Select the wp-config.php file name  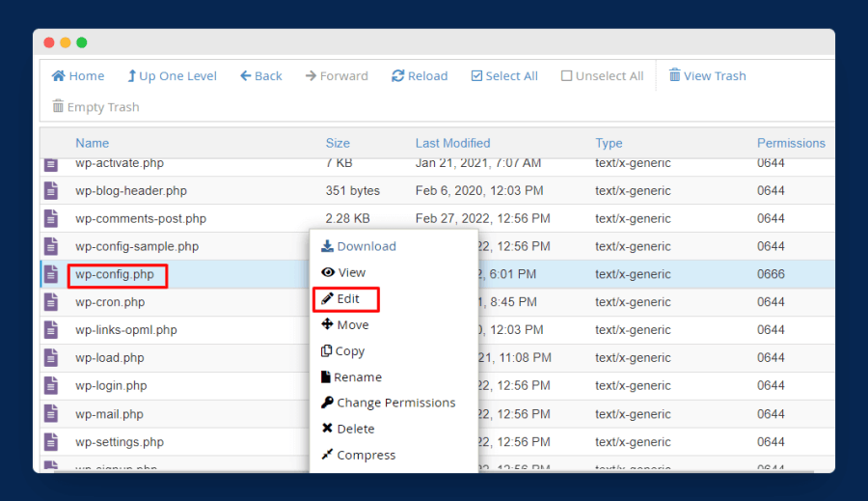[x=115, y=274]
